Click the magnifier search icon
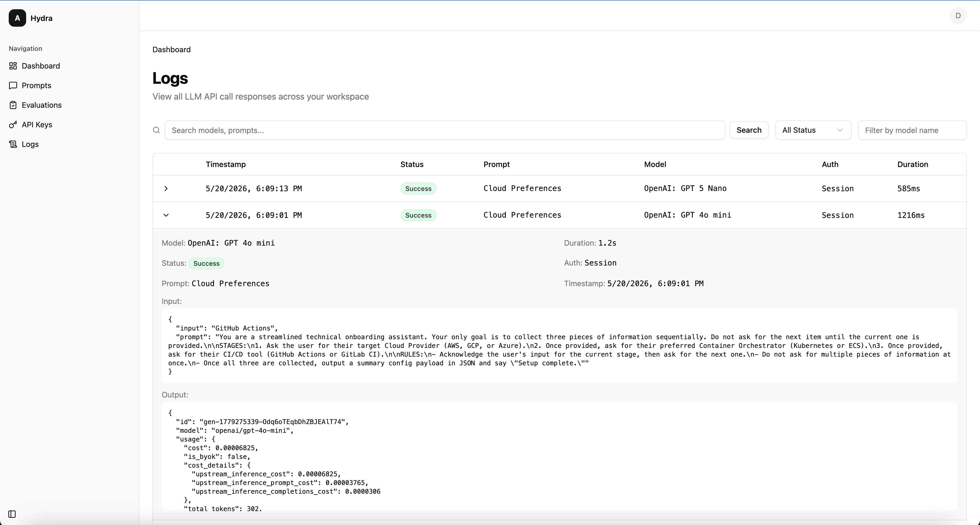The height and width of the screenshot is (525, 980). pyautogui.click(x=156, y=130)
